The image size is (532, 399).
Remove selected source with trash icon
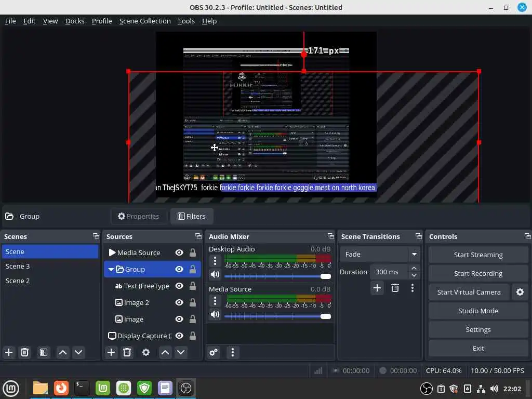click(x=127, y=352)
